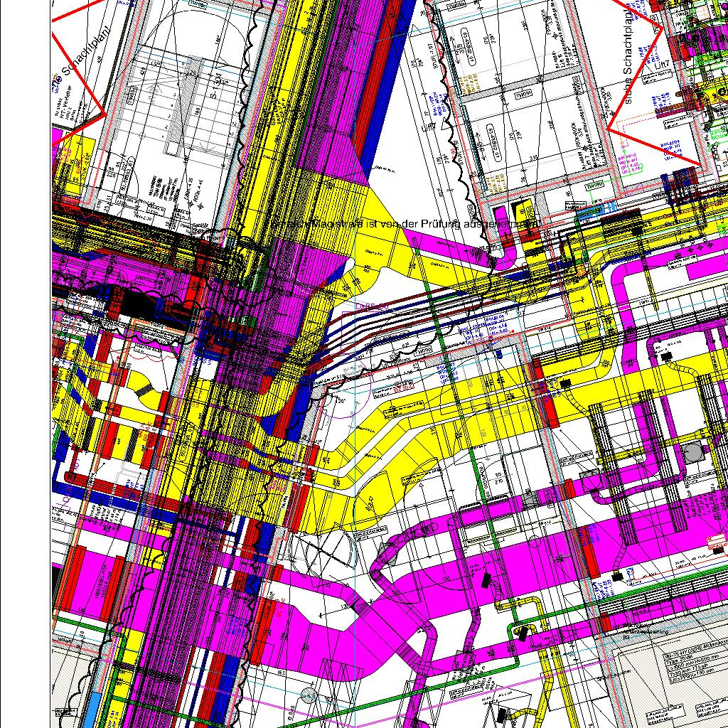Click the 'Magistrale ist von der Prüfung' note
728x728 pixels.
click(x=405, y=223)
